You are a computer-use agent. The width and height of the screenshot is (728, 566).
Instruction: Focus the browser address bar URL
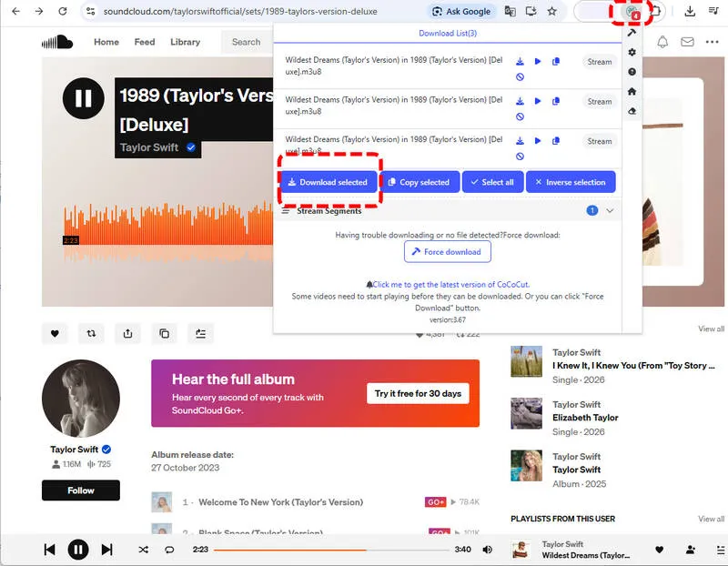coord(240,11)
